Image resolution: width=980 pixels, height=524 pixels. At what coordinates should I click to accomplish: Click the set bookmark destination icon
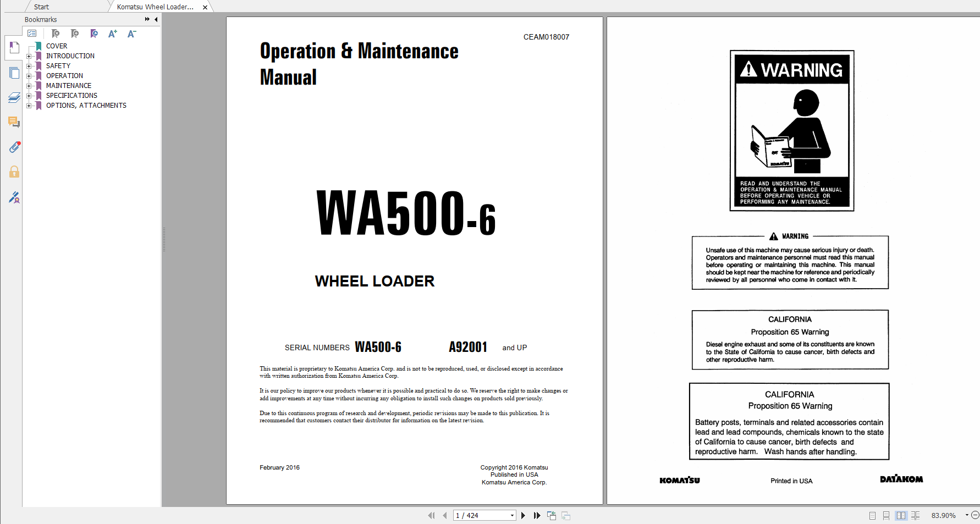click(x=94, y=34)
